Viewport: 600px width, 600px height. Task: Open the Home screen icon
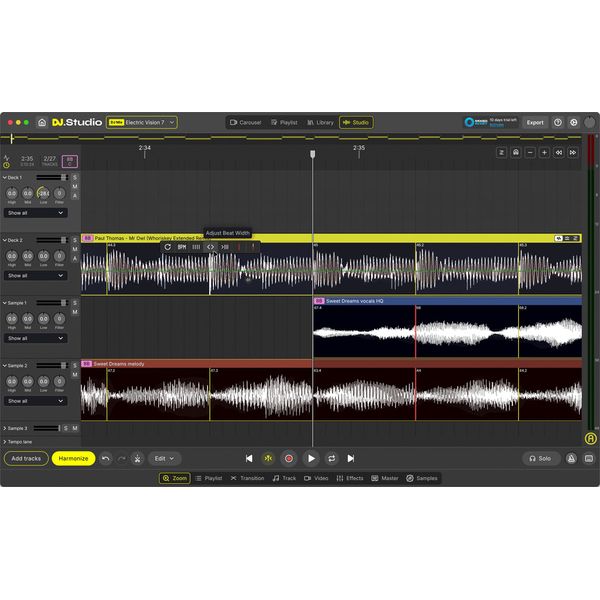42,122
